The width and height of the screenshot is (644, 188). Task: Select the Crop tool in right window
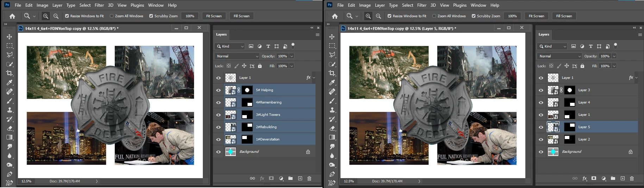(332, 73)
